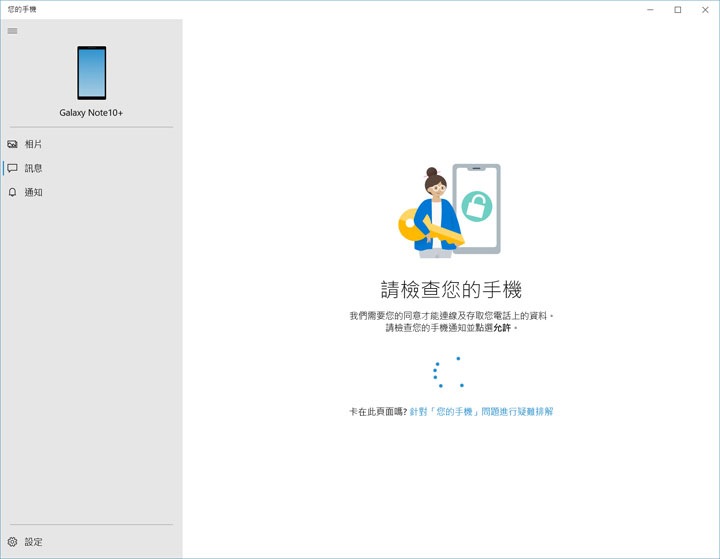Select the Galaxy Note10+ phone image
The height and width of the screenshot is (559, 720).
[x=91, y=73]
